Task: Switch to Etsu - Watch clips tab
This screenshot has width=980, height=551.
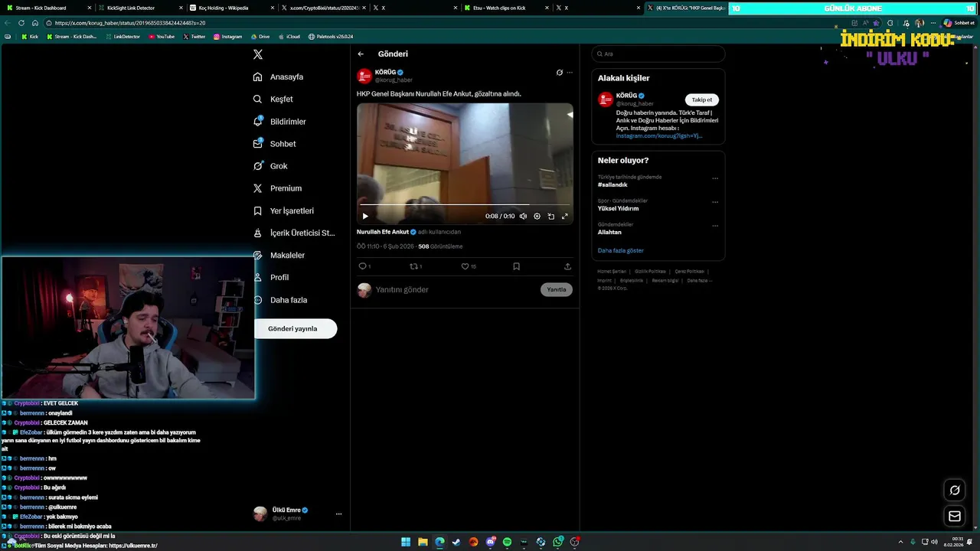Action: coord(506,8)
